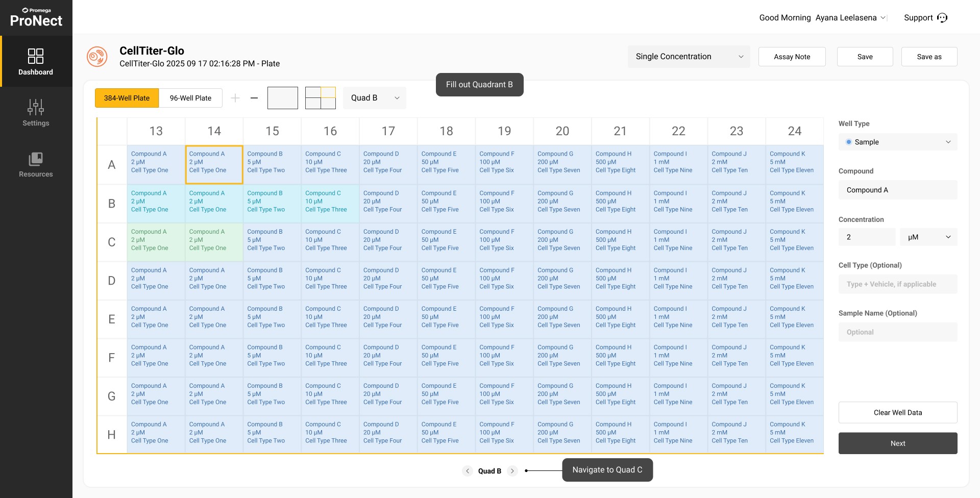Click the Concentration value field

(x=867, y=237)
